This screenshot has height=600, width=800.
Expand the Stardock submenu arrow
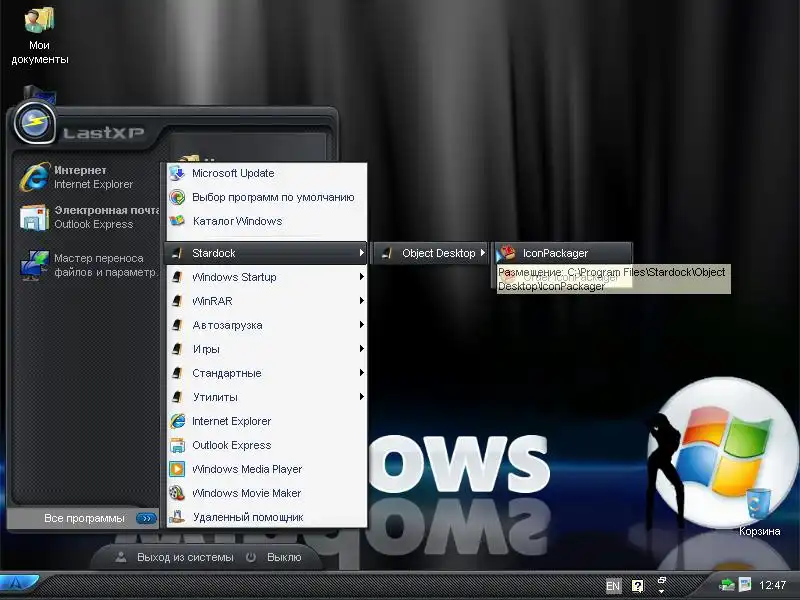tap(361, 253)
